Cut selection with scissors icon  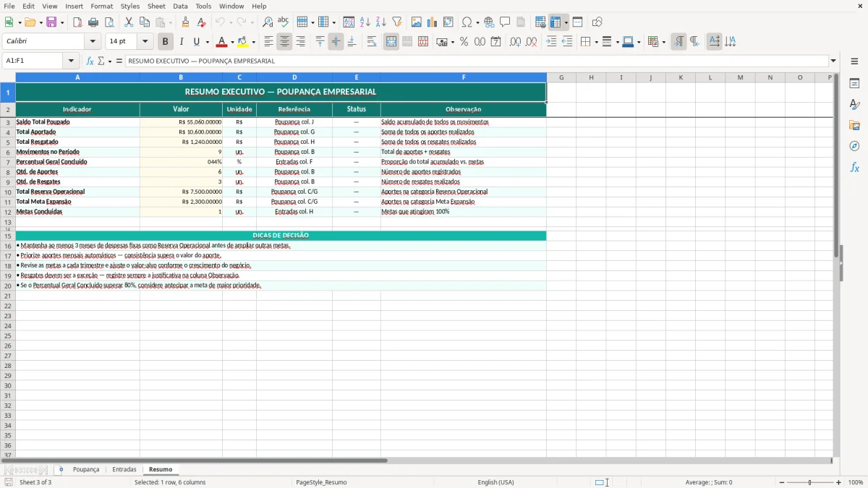tap(129, 22)
